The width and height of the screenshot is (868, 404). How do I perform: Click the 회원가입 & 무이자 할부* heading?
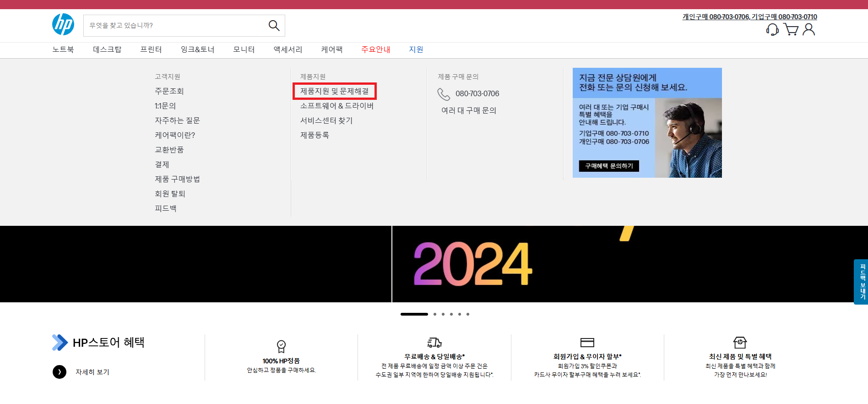587,356
